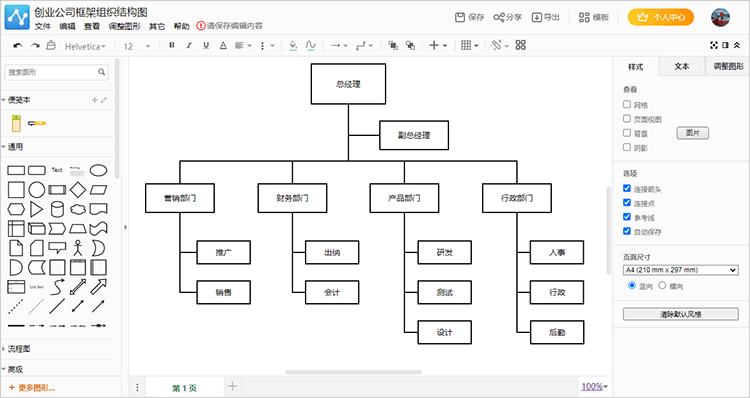The image size is (750, 398).
Task: Switch to the 调整图形 panel tab
Action: (728, 66)
